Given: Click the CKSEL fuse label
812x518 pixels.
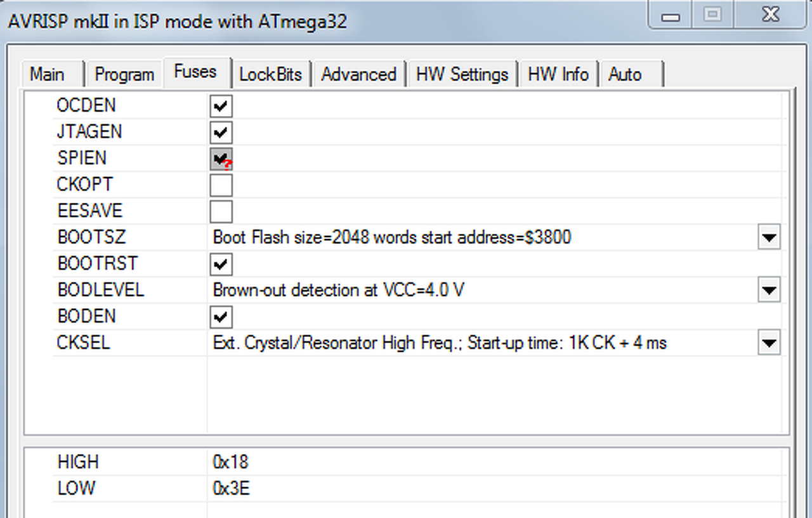Looking at the screenshot, I should (x=84, y=343).
